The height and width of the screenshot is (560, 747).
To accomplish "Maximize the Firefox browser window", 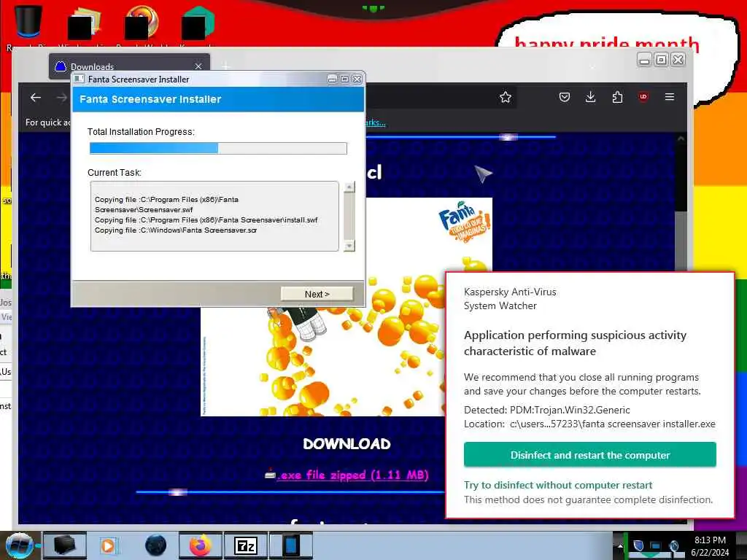I will coord(661,60).
